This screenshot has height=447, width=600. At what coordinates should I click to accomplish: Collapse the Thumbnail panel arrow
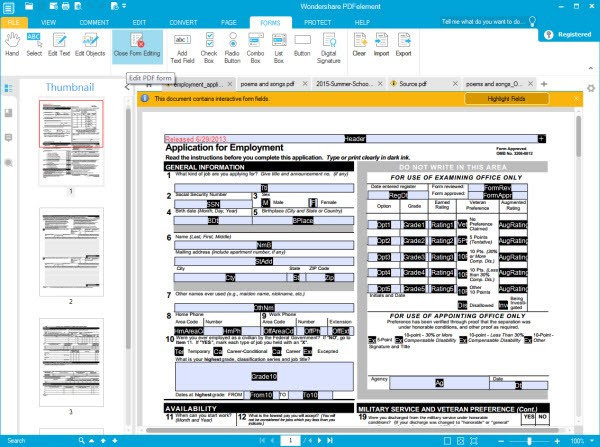[127, 87]
